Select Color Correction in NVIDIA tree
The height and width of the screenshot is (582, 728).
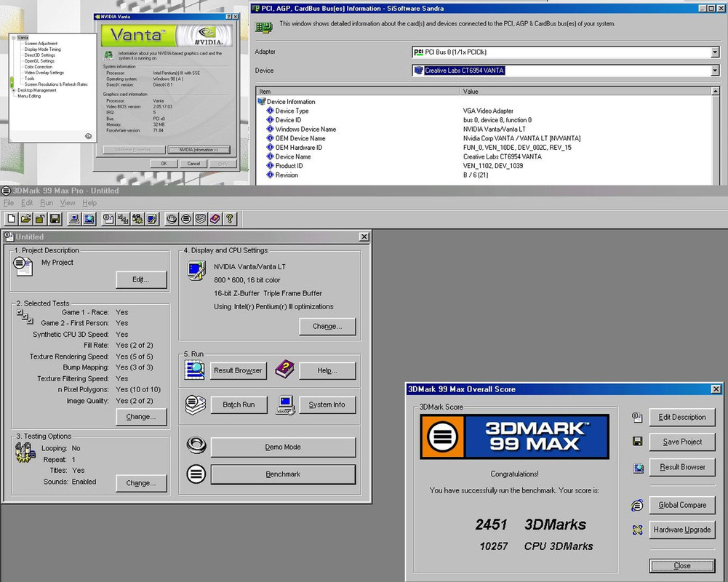coord(39,67)
